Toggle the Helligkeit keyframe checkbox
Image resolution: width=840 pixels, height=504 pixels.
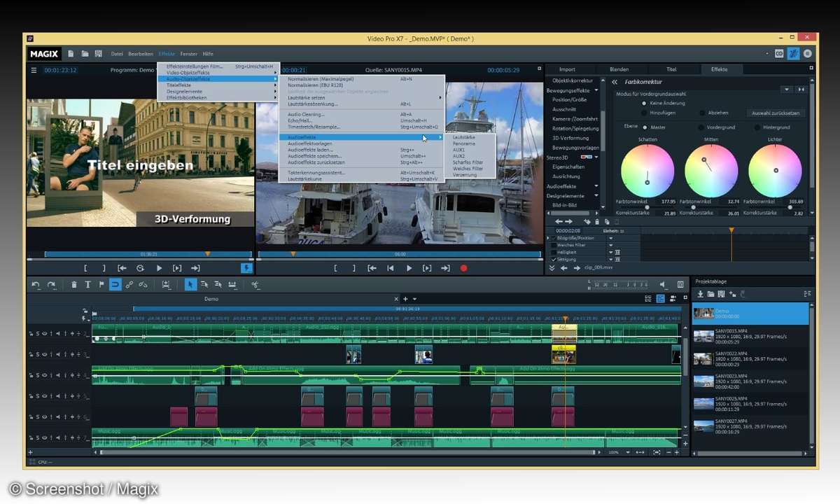[x=554, y=252]
